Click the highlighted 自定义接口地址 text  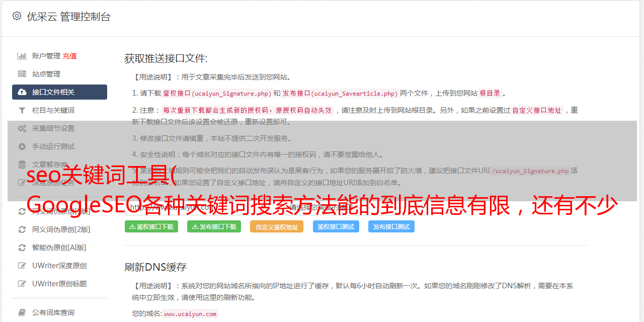coord(537,110)
